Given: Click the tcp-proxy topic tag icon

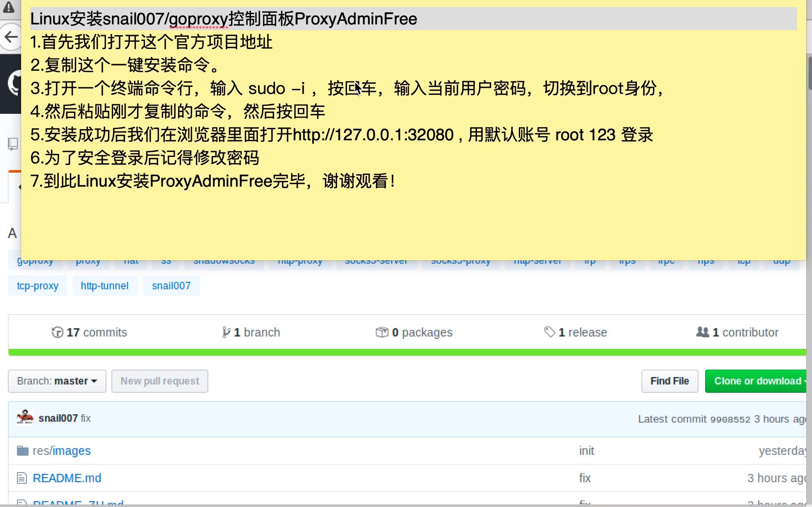Looking at the screenshot, I should pos(37,286).
